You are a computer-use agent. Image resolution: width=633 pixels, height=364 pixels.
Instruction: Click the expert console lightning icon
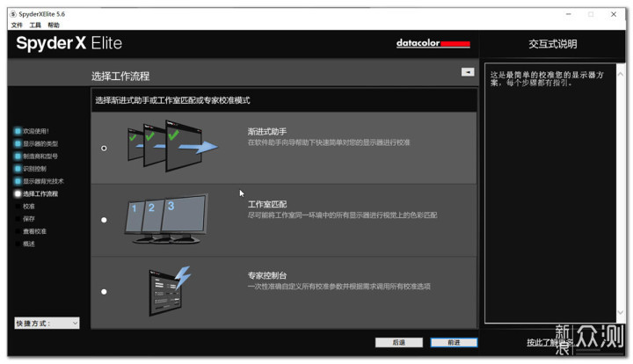[x=170, y=291]
